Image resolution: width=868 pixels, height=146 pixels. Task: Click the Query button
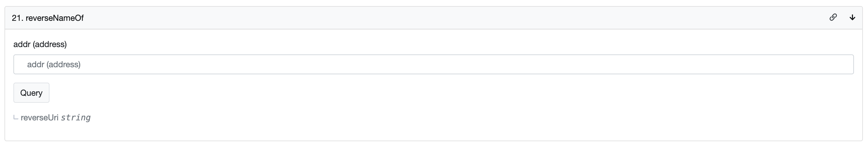(31, 93)
